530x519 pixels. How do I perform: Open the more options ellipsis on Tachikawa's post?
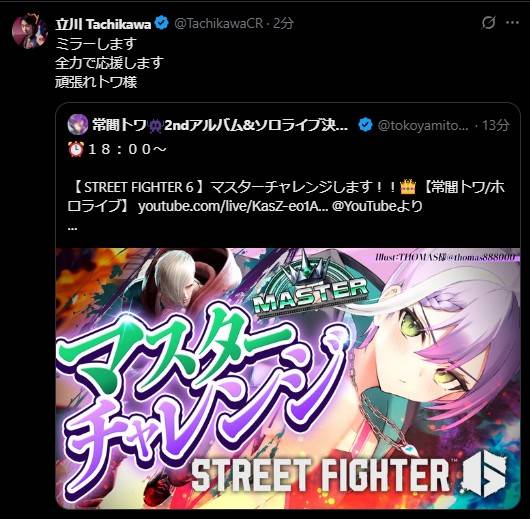(x=512, y=23)
